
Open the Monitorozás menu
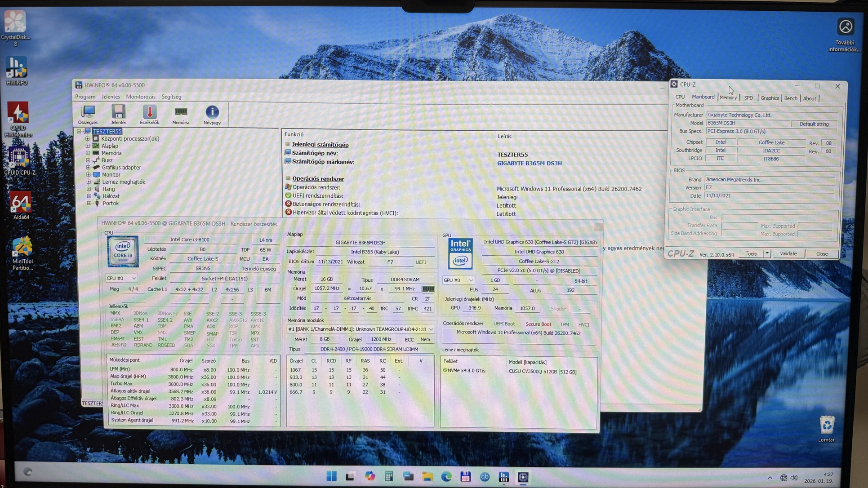(x=141, y=97)
